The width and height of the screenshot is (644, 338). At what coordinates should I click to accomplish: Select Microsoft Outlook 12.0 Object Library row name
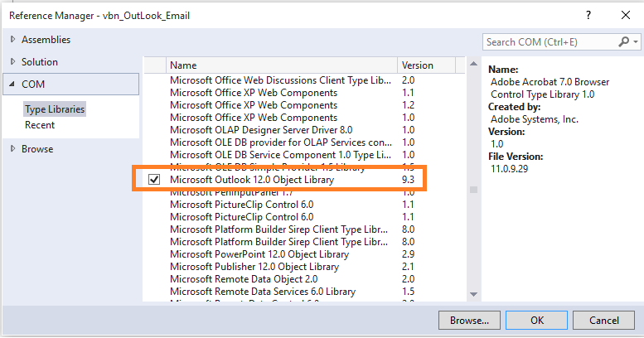[x=252, y=180]
